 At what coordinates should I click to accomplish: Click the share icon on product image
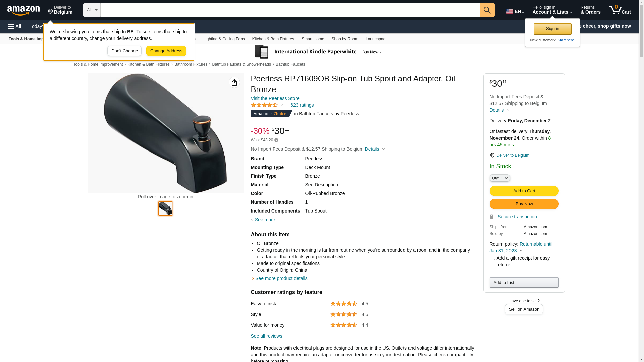pos(234,82)
